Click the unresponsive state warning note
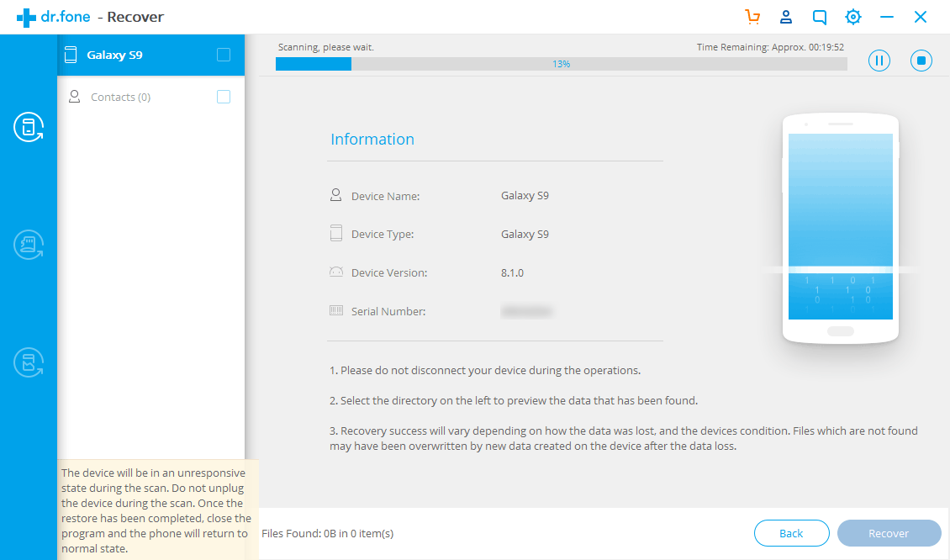 [156, 511]
